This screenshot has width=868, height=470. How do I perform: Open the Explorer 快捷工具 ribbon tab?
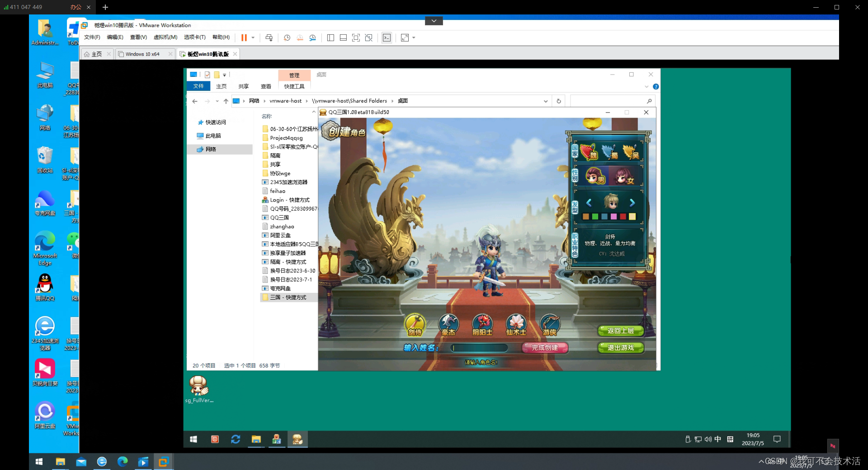click(x=294, y=86)
